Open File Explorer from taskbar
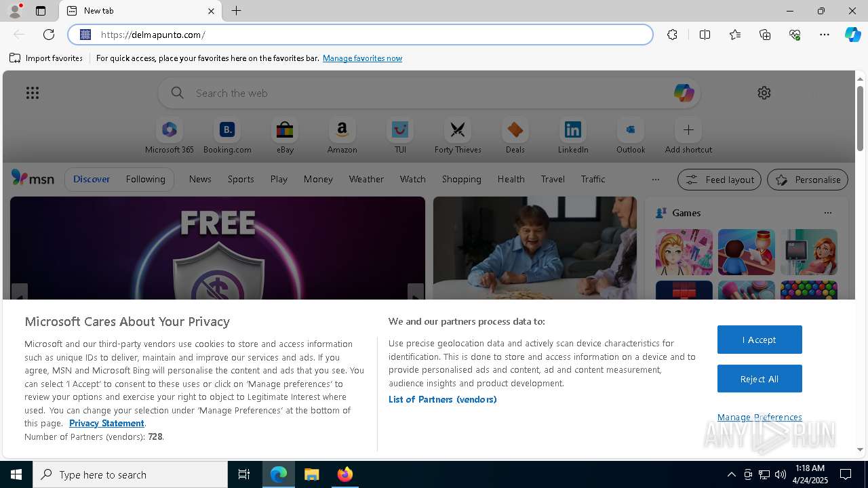Viewport: 868px width, 488px height. click(x=311, y=474)
